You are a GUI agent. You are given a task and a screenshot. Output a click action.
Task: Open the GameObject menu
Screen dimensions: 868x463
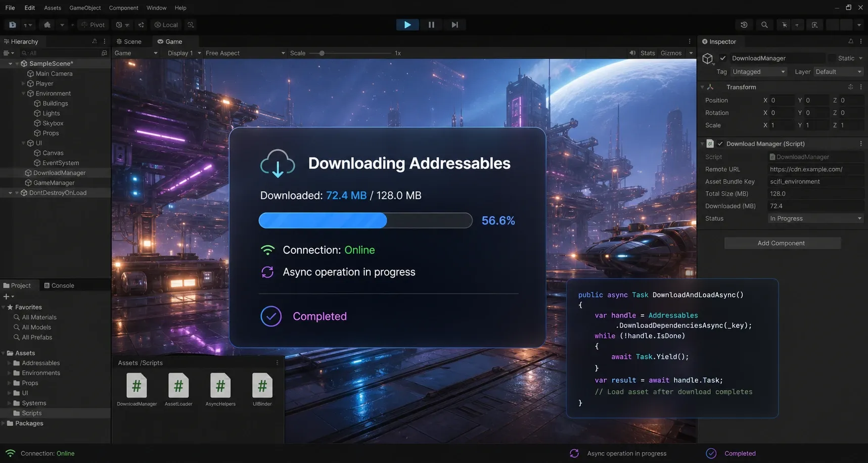[85, 8]
